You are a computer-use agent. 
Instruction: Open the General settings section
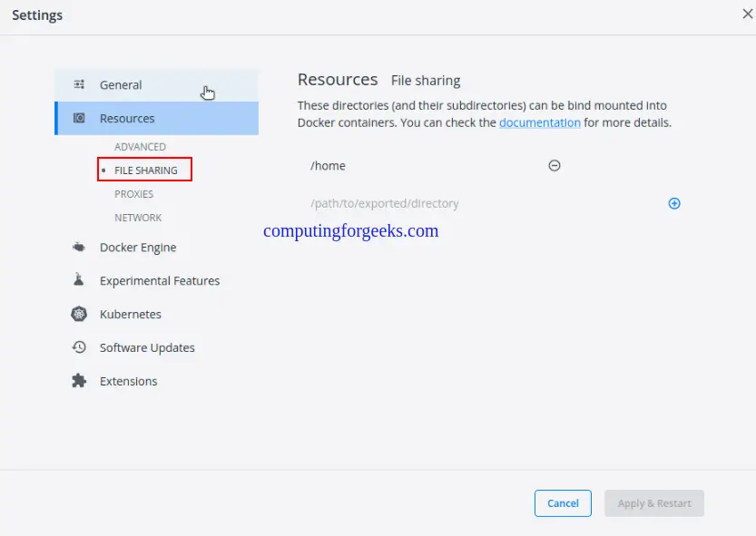[x=157, y=85]
